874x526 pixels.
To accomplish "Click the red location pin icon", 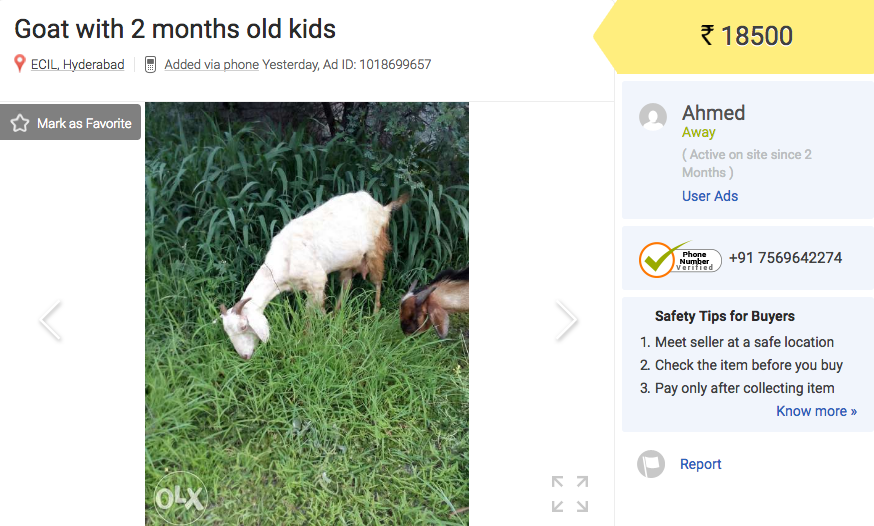I will coord(20,64).
